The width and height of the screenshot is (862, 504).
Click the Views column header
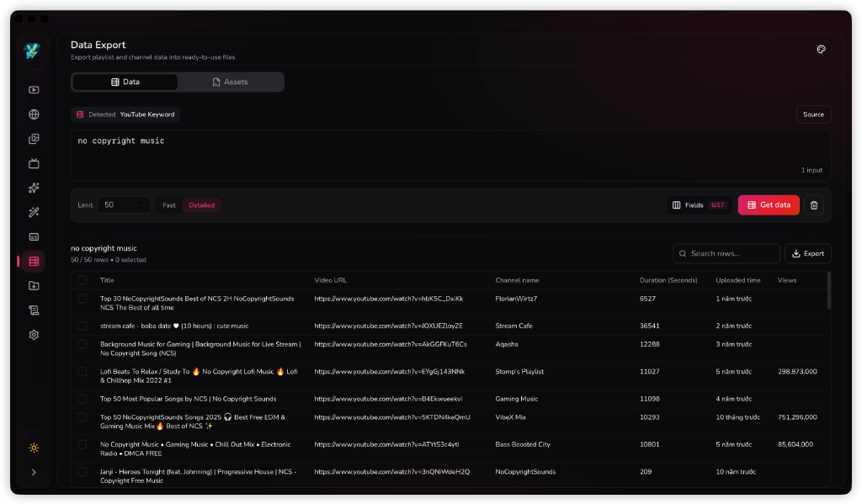pyautogui.click(x=787, y=280)
